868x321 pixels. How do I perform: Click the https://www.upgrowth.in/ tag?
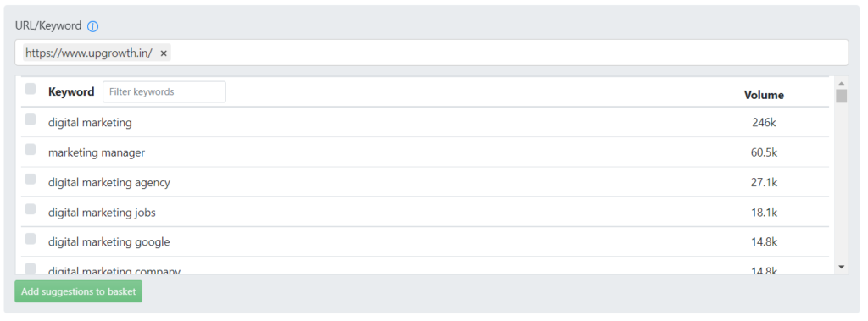[89, 53]
